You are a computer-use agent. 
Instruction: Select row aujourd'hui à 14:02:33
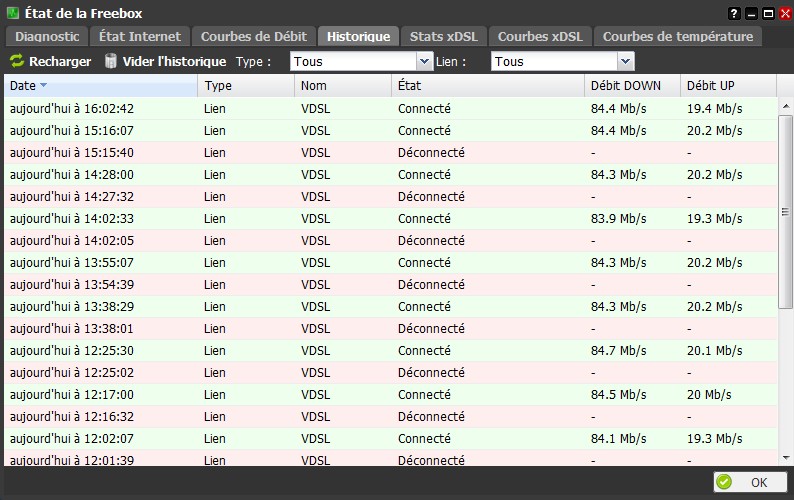click(x=390, y=219)
